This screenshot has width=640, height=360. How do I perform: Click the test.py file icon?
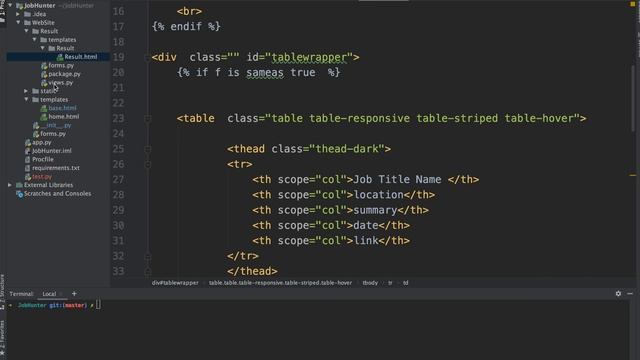[28, 177]
